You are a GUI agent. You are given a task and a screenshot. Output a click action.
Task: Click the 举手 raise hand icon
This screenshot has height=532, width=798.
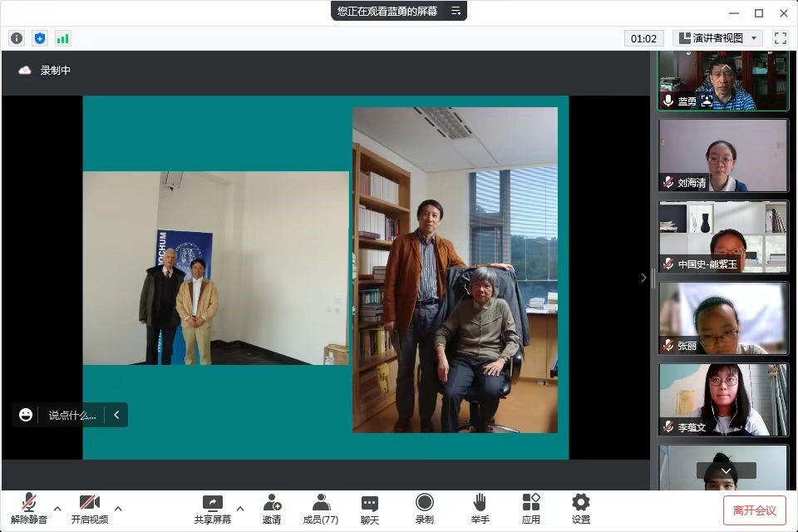(480, 508)
